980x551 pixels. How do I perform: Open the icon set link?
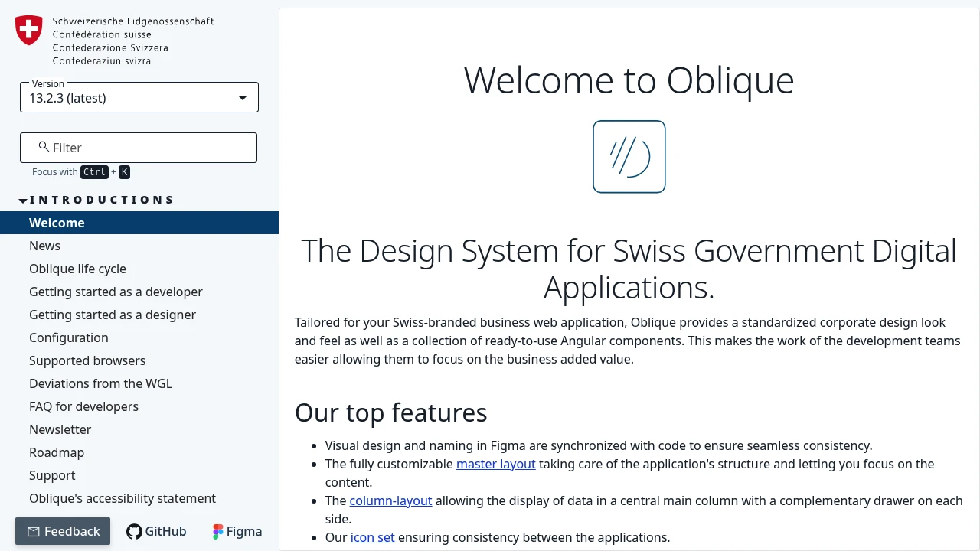coord(372,537)
